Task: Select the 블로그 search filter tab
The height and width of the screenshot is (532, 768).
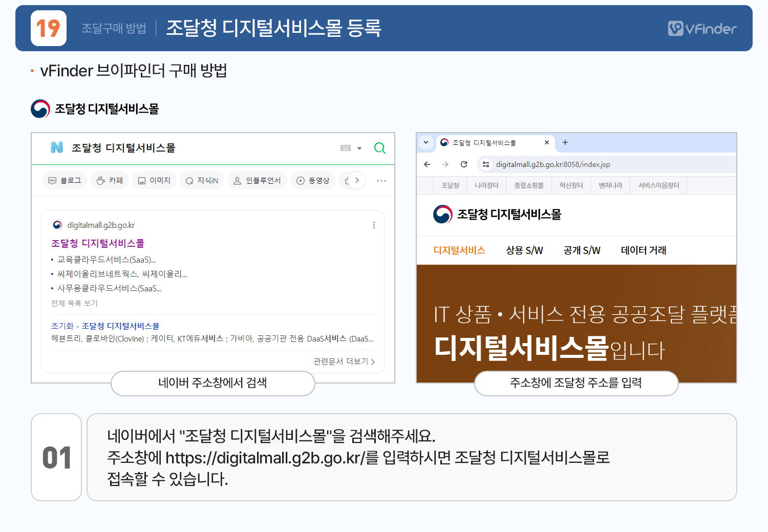Action: point(65,180)
